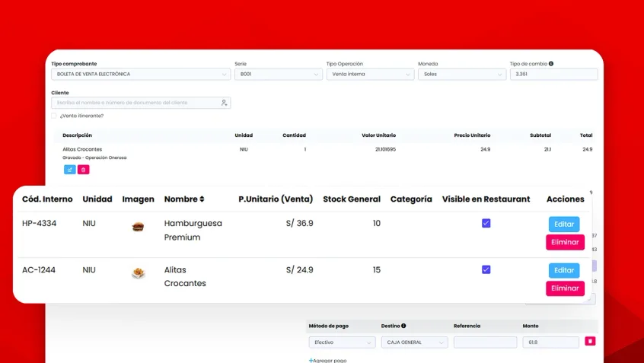Click Eliminar for Hamburguesa Premium
The height and width of the screenshot is (363, 644).
(565, 242)
